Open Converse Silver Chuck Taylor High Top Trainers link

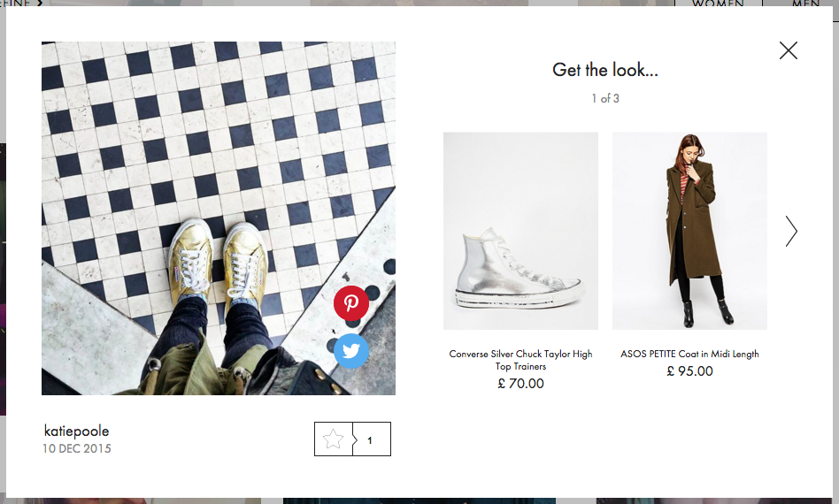coord(520,360)
